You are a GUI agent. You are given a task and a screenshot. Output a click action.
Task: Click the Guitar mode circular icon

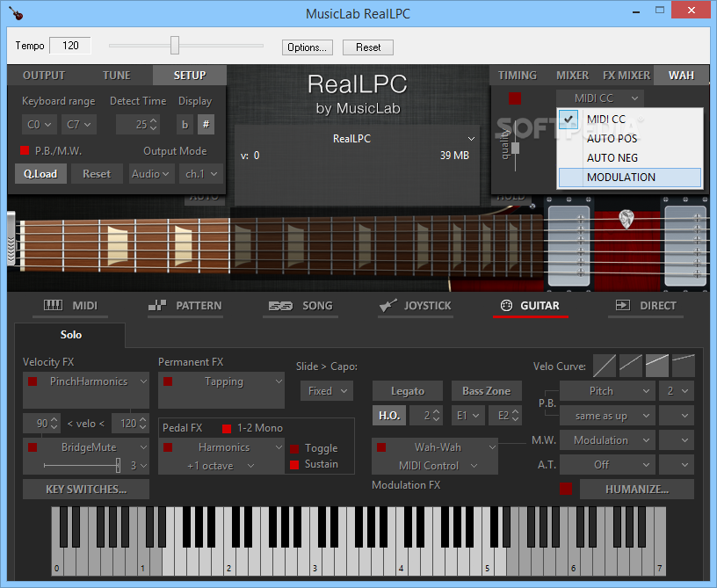coord(506,306)
